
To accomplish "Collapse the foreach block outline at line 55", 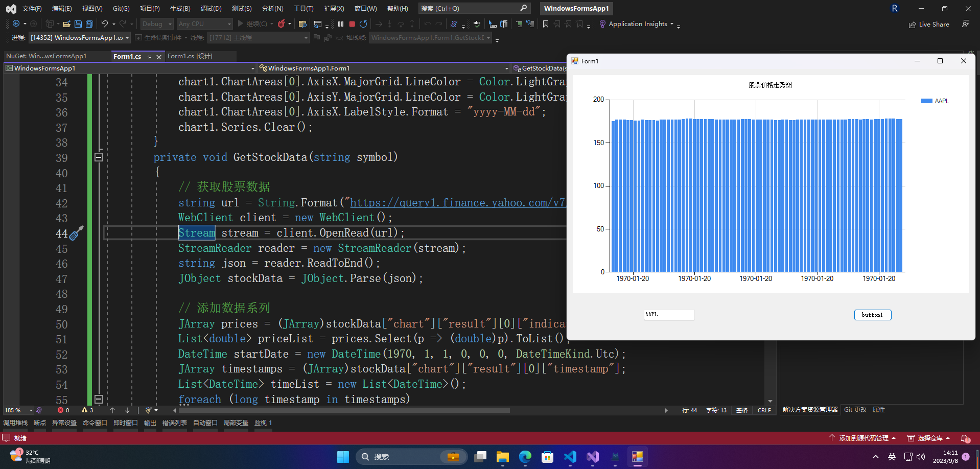I will [99, 400].
